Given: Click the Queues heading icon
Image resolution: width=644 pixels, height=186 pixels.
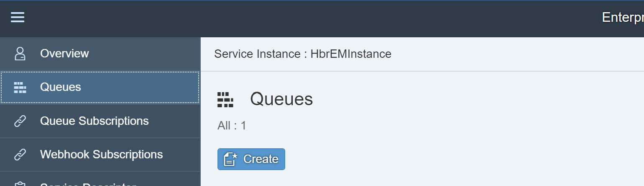Looking at the screenshot, I should click(x=225, y=100).
